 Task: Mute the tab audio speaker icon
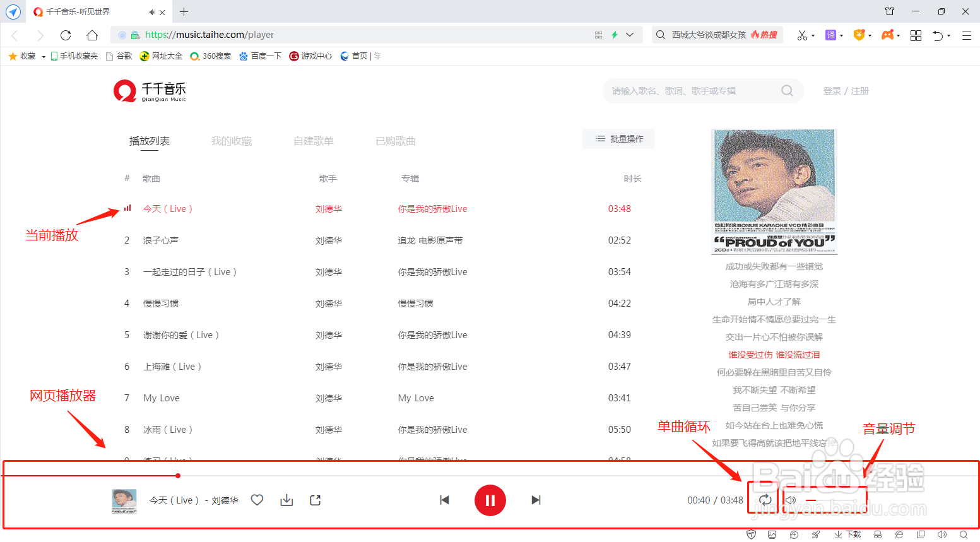(x=152, y=12)
